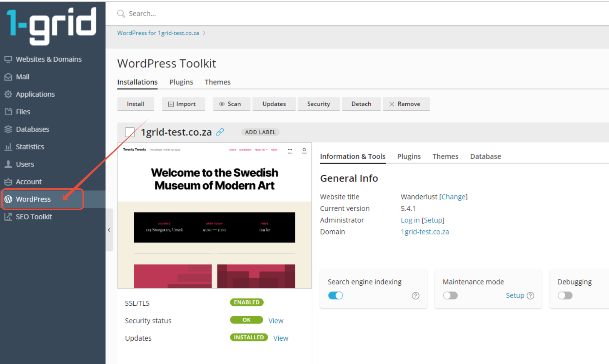Screen dimensions: 609x364
Task: Enable the Maintenance mode toggle
Action: tap(450, 295)
